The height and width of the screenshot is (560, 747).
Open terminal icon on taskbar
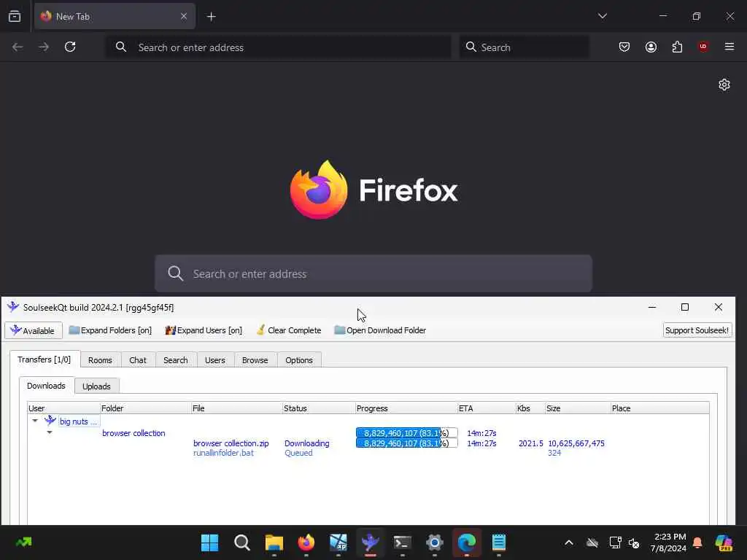pos(403,542)
